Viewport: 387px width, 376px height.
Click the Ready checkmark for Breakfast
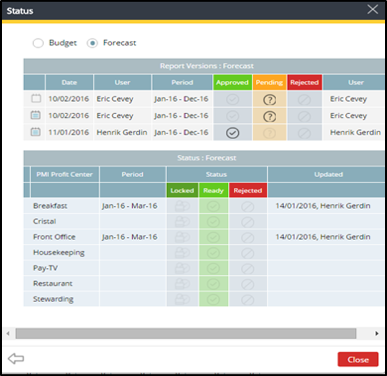[x=213, y=206]
